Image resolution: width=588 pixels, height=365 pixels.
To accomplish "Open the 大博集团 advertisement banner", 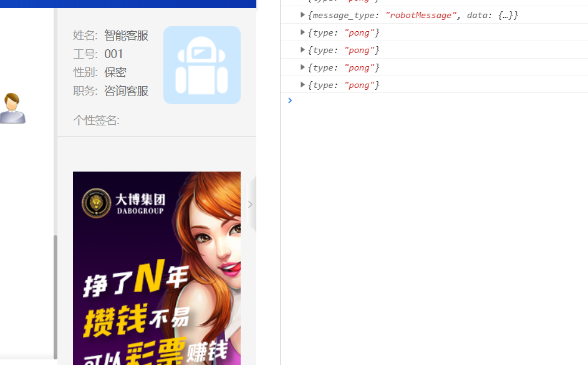I will coord(157,268).
